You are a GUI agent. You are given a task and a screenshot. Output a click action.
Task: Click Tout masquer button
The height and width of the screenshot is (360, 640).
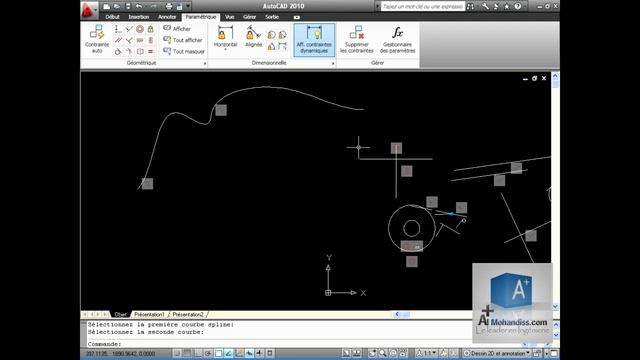point(184,51)
